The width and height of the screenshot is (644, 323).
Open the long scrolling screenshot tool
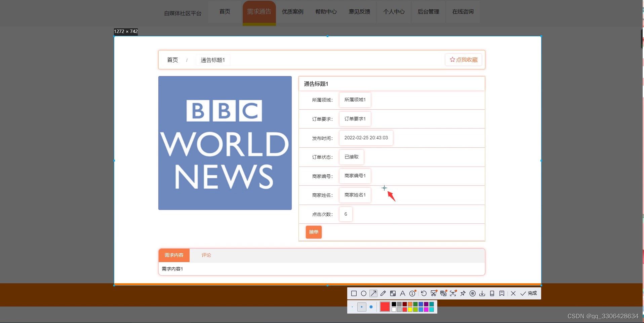[434, 293]
